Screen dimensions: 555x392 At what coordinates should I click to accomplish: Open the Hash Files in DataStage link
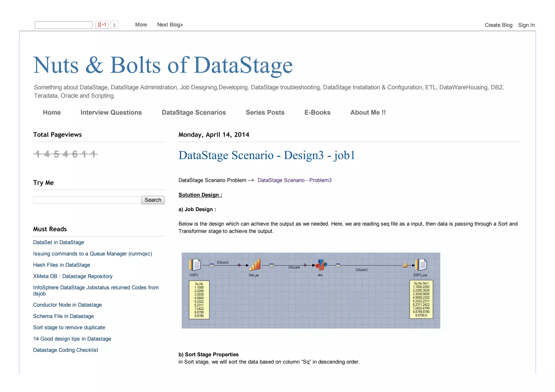click(62, 265)
